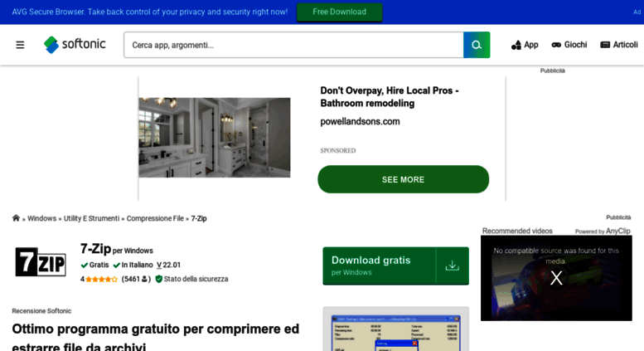
Task: Click the 7-Zip app logo
Action: click(41, 262)
